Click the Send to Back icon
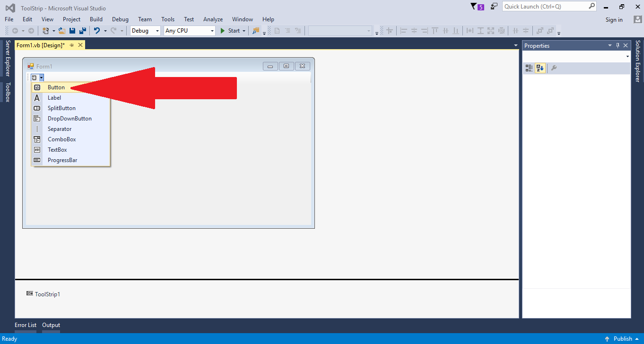The height and width of the screenshot is (344, 644). (x=550, y=31)
